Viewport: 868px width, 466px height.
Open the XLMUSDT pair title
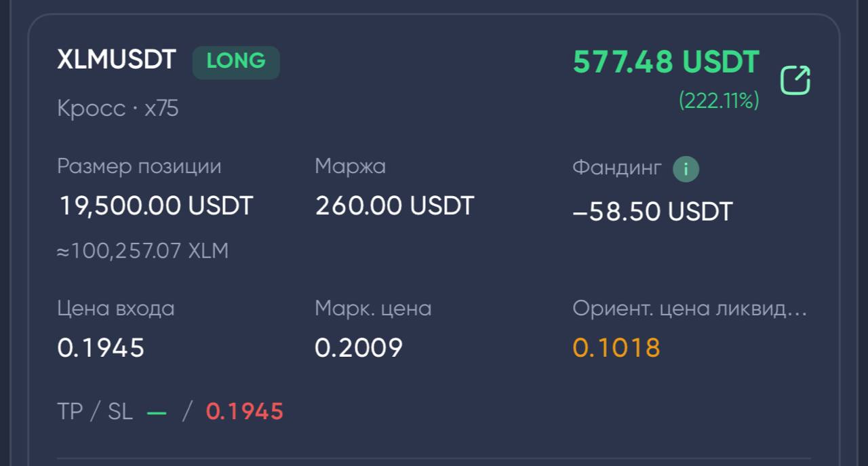click(x=117, y=60)
